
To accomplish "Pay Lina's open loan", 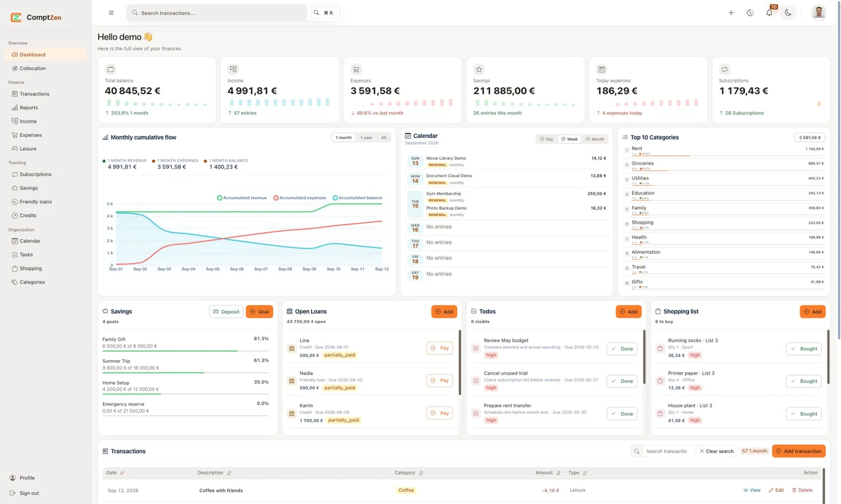I will [439, 348].
